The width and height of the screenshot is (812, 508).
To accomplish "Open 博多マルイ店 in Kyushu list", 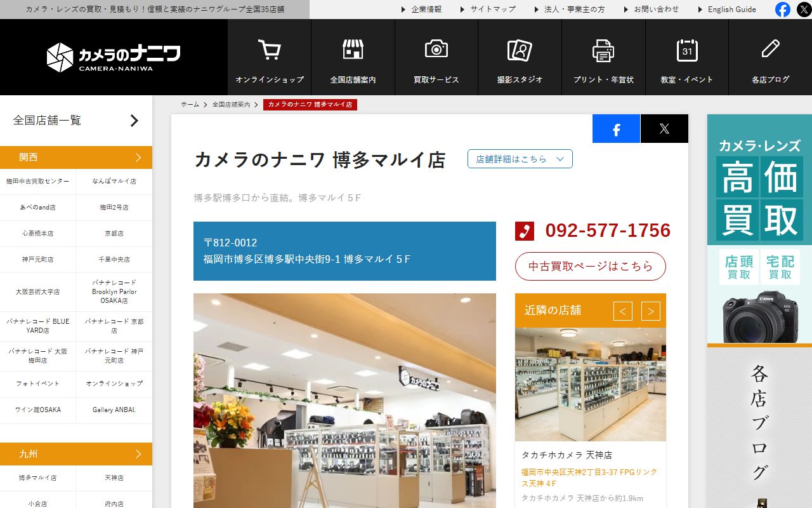I will point(38,478).
